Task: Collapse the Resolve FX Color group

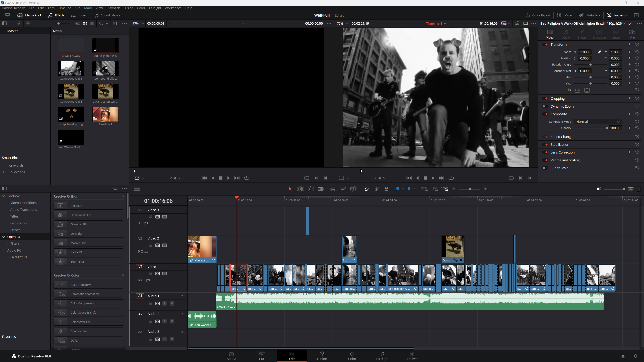Action: [x=122, y=275]
